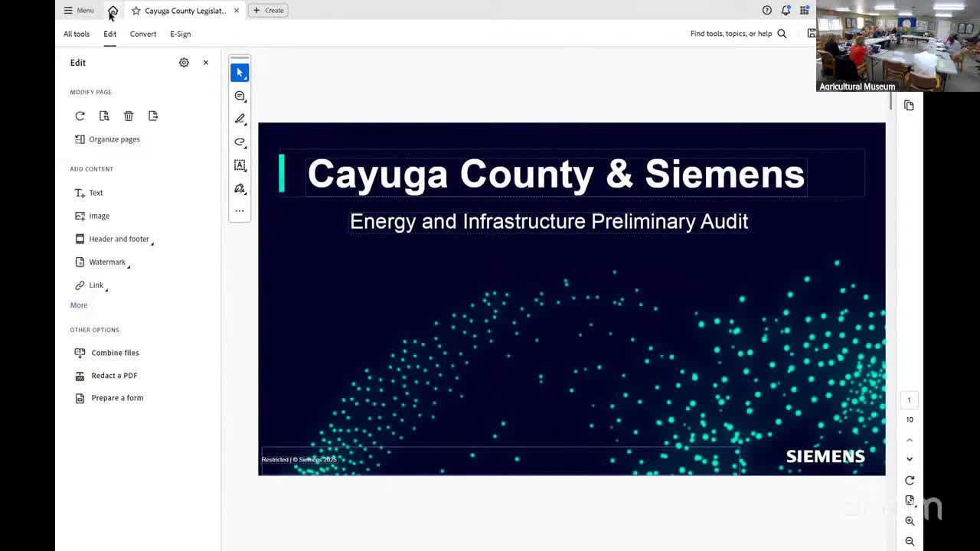
Task: Open the Help question mark icon
Action: click(767, 11)
